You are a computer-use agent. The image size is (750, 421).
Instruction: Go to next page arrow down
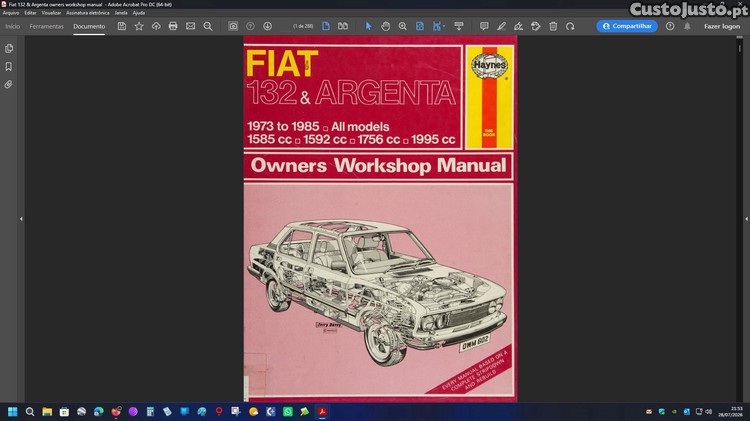click(267, 26)
